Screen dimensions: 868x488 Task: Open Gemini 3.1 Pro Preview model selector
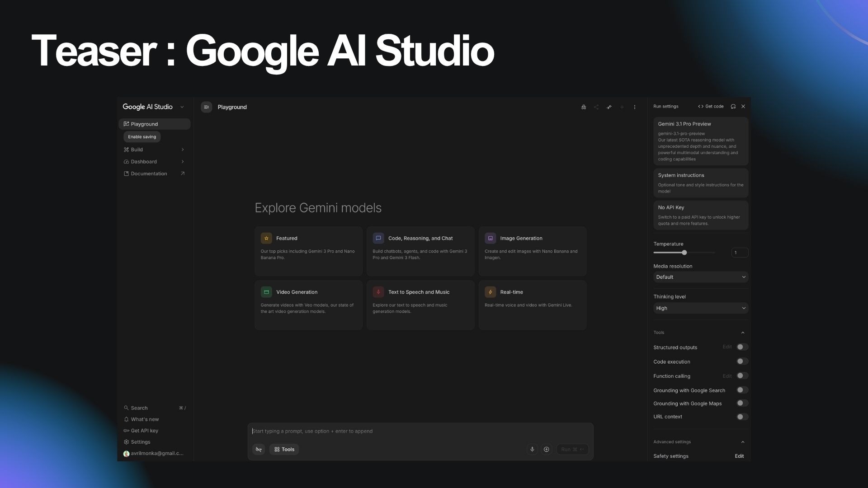tap(701, 141)
